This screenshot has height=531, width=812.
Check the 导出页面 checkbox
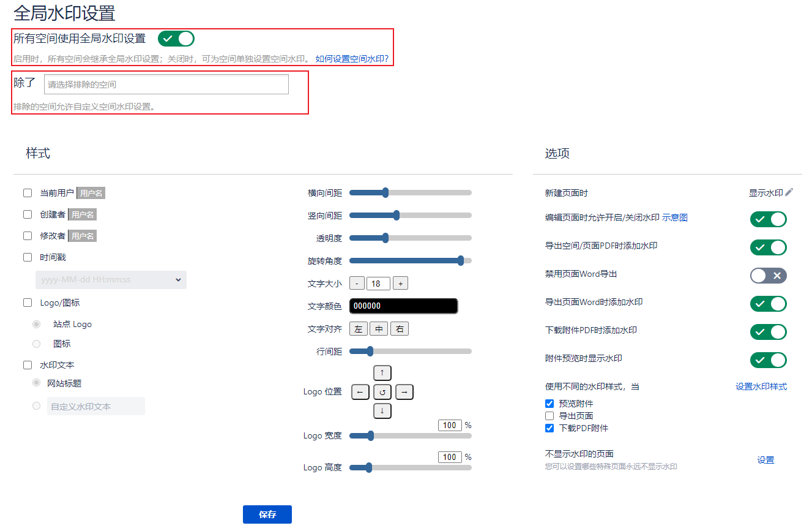(549, 416)
